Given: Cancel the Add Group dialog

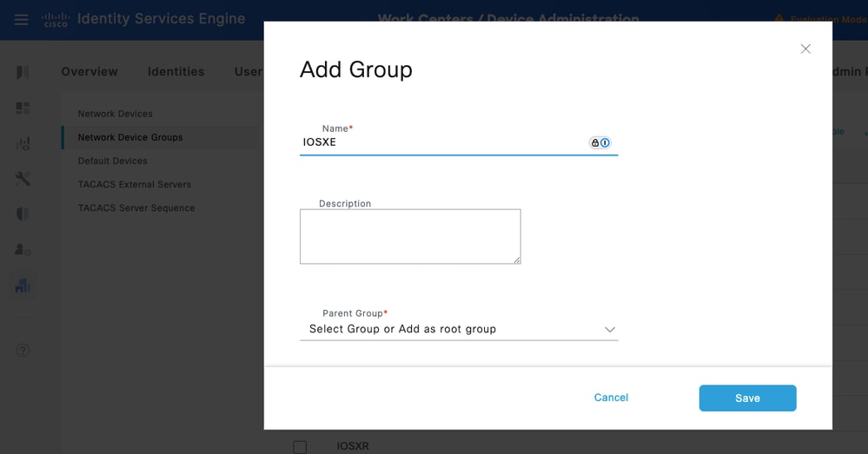Looking at the screenshot, I should click(611, 398).
